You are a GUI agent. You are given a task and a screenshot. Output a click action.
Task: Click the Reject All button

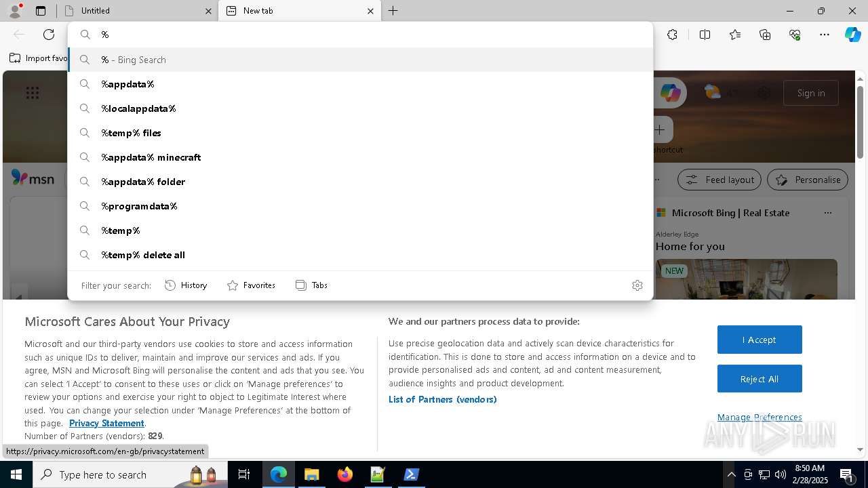point(759,379)
